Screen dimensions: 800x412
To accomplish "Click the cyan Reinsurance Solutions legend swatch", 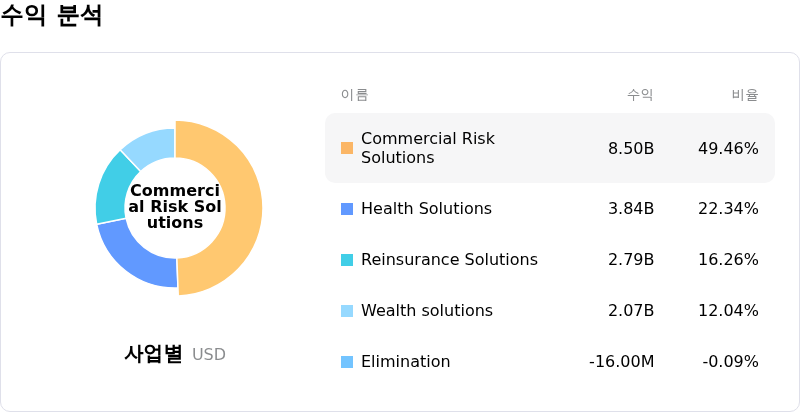I will pyautogui.click(x=347, y=260).
